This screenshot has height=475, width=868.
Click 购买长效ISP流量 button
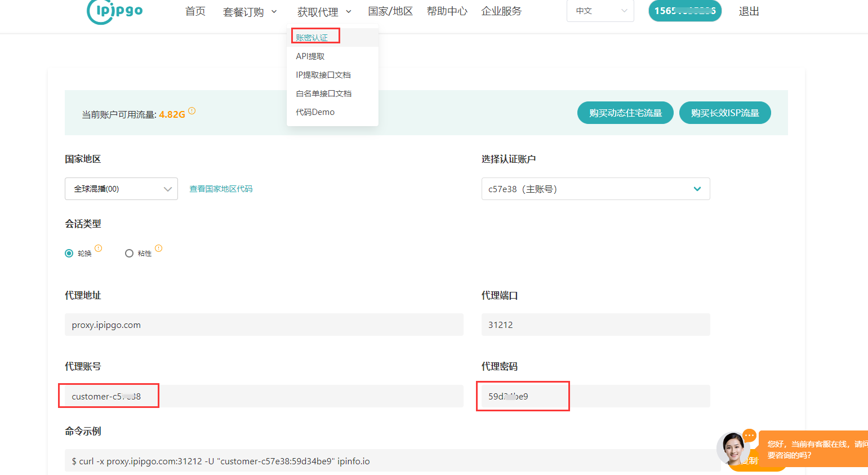[725, 113]
